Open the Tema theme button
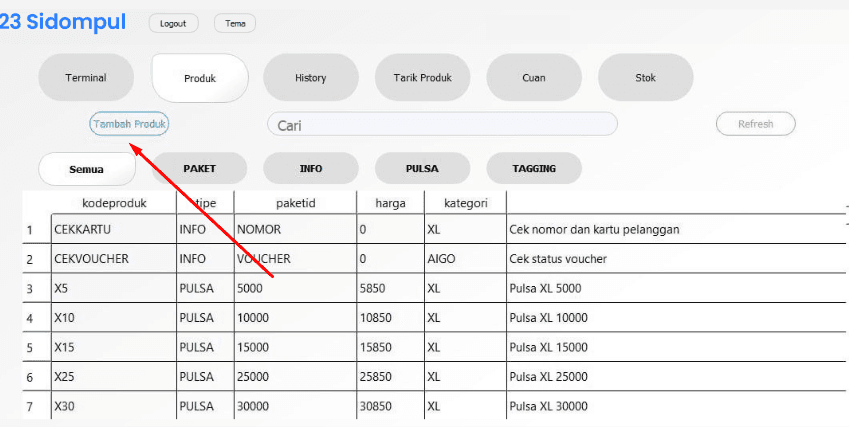849x427 pixels. coord(235,23)
